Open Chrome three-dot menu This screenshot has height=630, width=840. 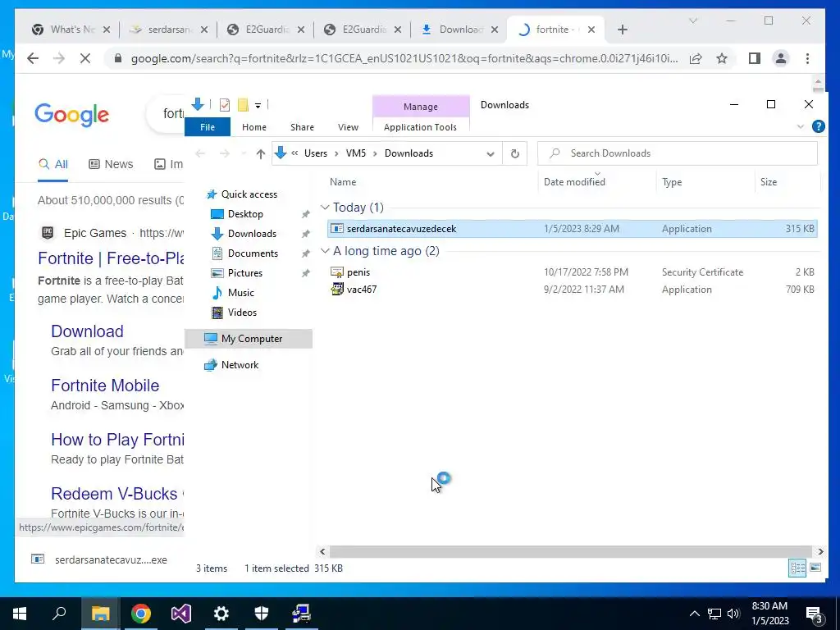pos(807,58)
